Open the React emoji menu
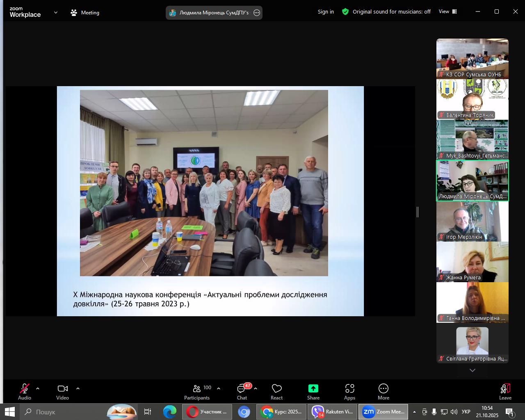This screenshot has height=420, width=525. pyautogui.click(x=276, y=391)
